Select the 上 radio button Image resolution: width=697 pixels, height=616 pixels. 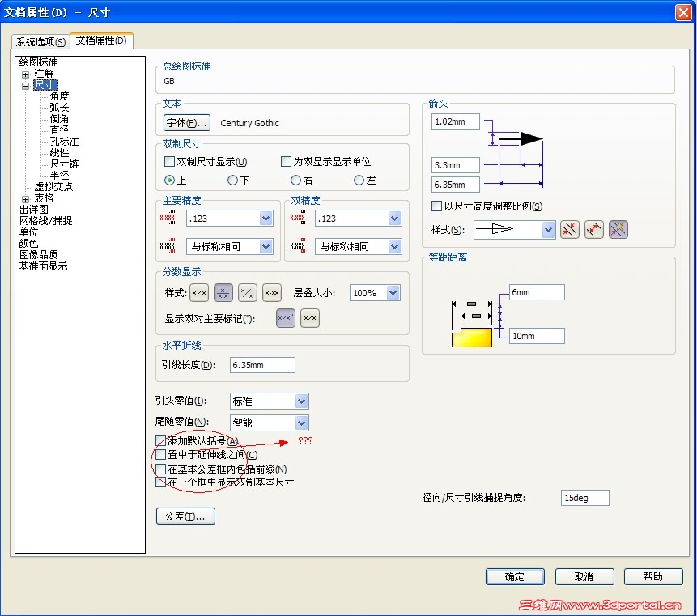[169, 180]
